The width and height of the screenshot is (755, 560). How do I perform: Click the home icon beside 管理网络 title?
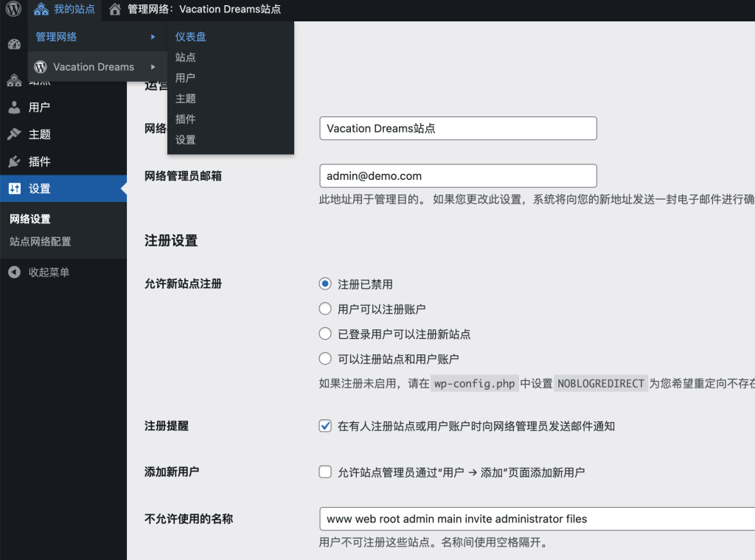coord(114,10)
